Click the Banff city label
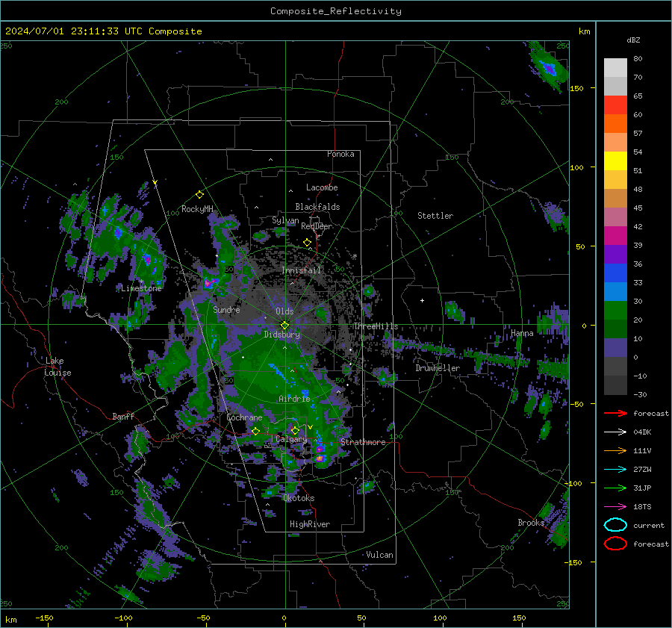Screen dimensions: 672x628 coord(123,416)
